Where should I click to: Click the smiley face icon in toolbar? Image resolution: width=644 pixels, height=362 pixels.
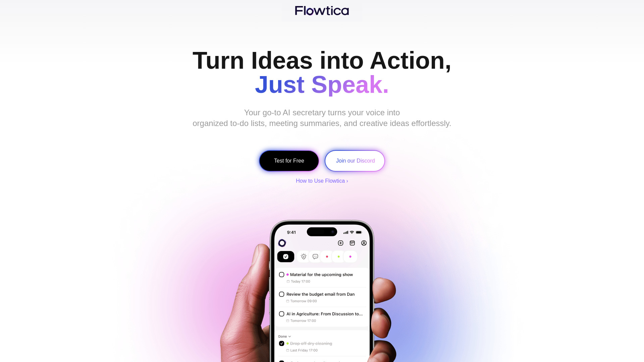tap(315, 256)
